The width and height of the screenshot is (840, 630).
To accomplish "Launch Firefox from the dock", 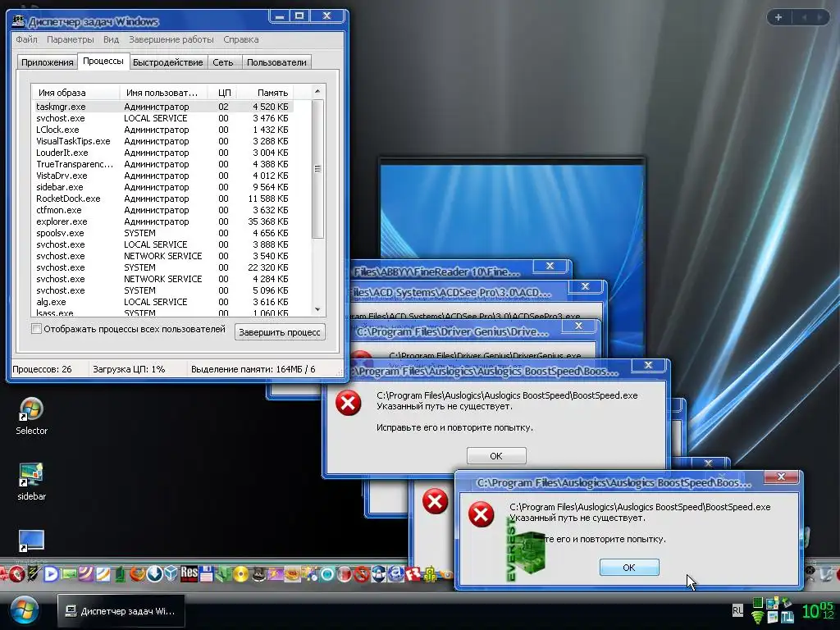I will [138, 573].
